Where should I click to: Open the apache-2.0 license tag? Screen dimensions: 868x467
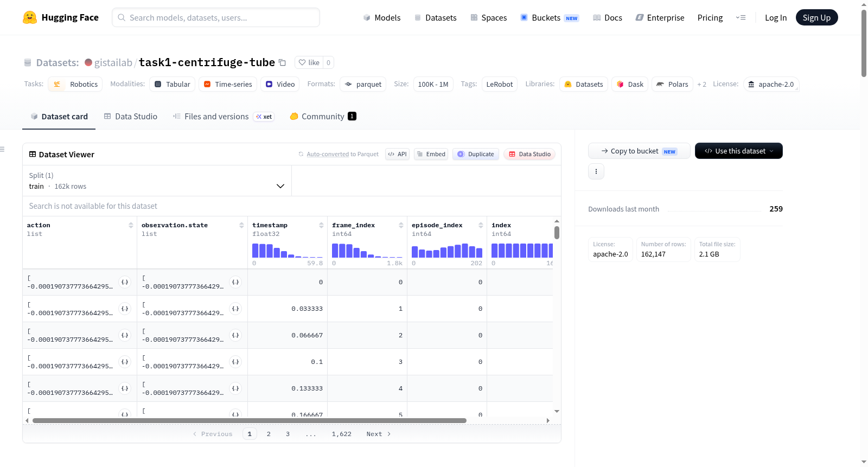771,84
